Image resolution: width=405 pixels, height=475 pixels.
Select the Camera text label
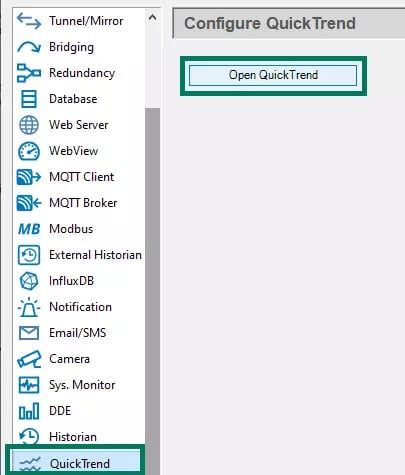[x=69, y=359]
